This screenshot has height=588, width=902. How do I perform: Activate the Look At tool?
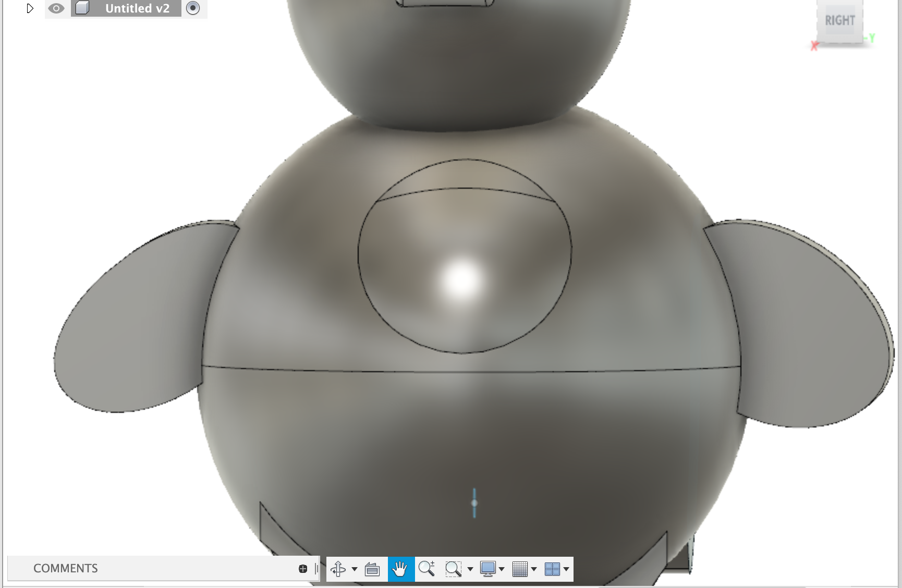(x=372, y=569)
